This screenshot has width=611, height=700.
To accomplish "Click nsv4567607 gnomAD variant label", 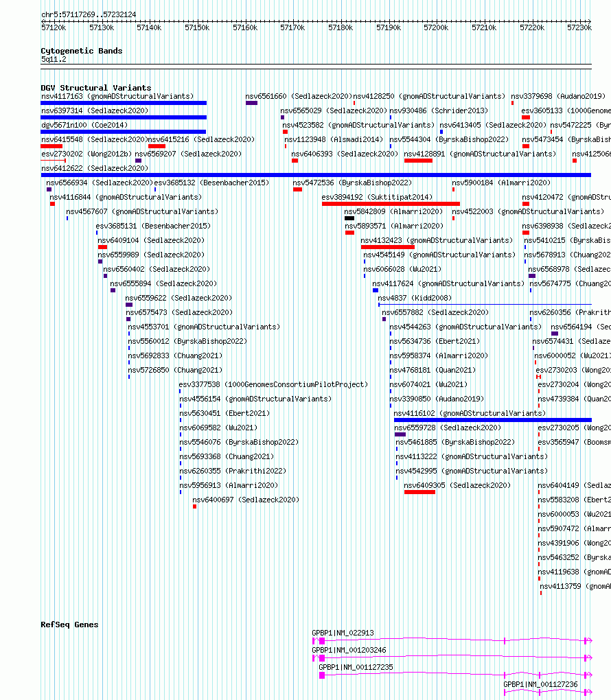I will (142, 211).
